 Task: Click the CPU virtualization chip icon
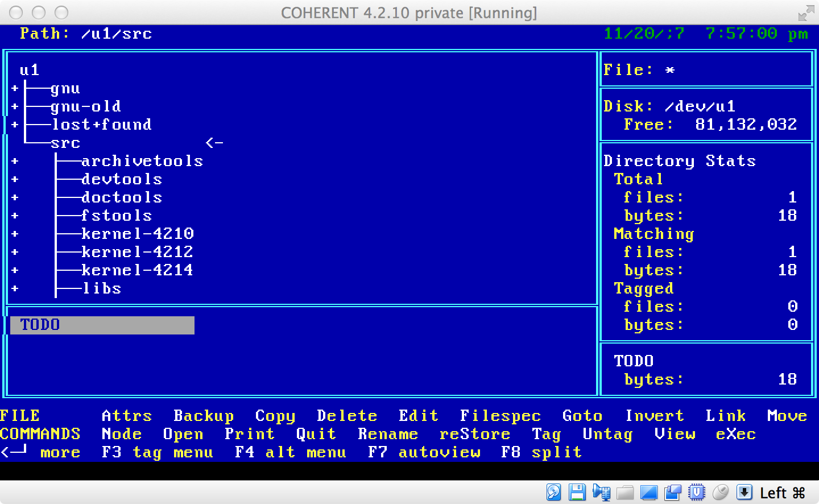pos(697,492)
